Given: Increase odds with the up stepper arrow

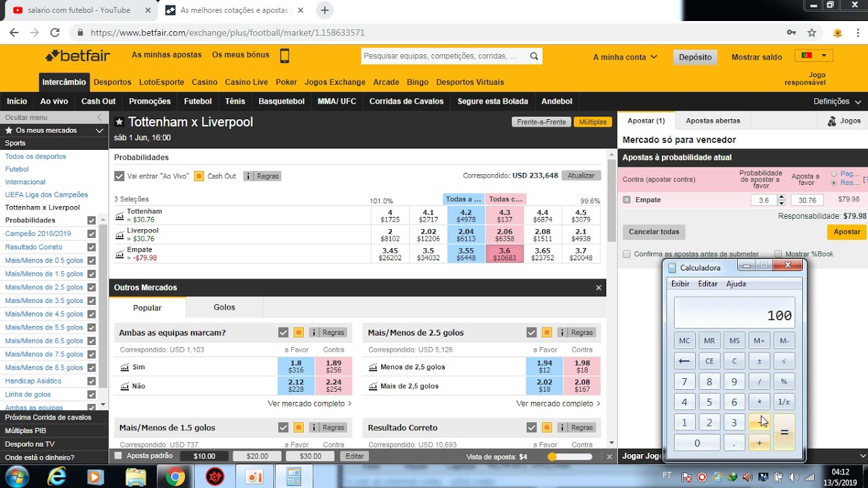Looking at the screenshot, I should (x=781, y=197).
